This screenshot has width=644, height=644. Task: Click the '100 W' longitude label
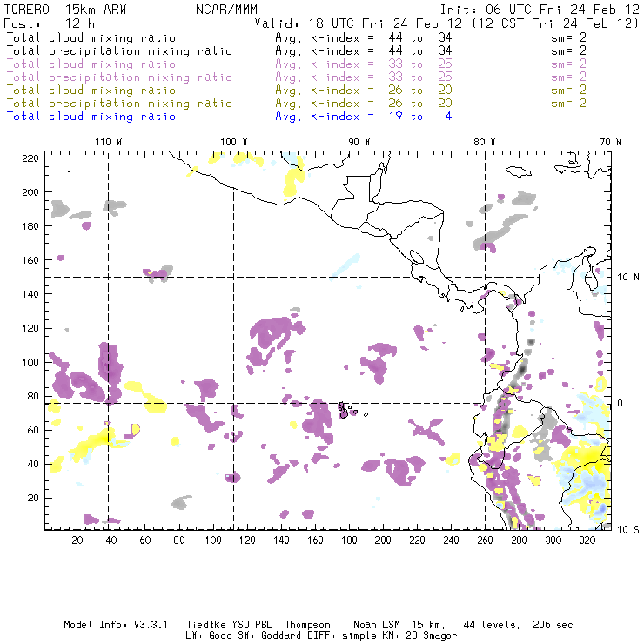234,142
